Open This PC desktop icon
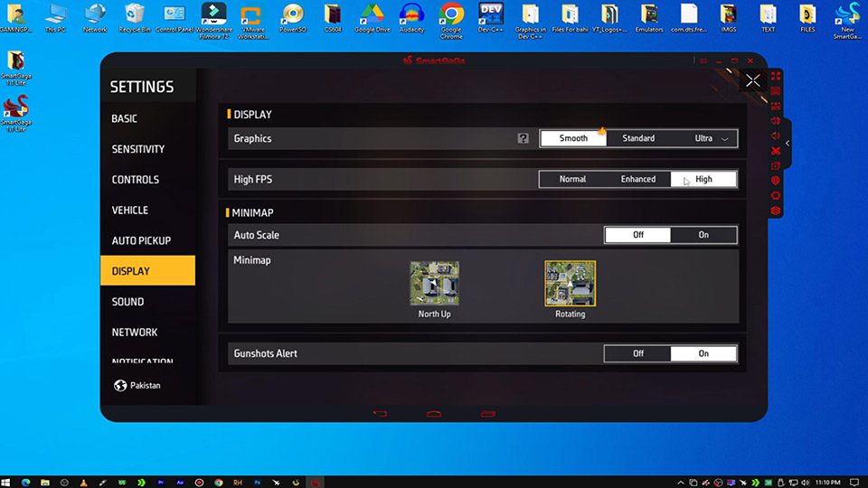 click(x=55, y=18)
